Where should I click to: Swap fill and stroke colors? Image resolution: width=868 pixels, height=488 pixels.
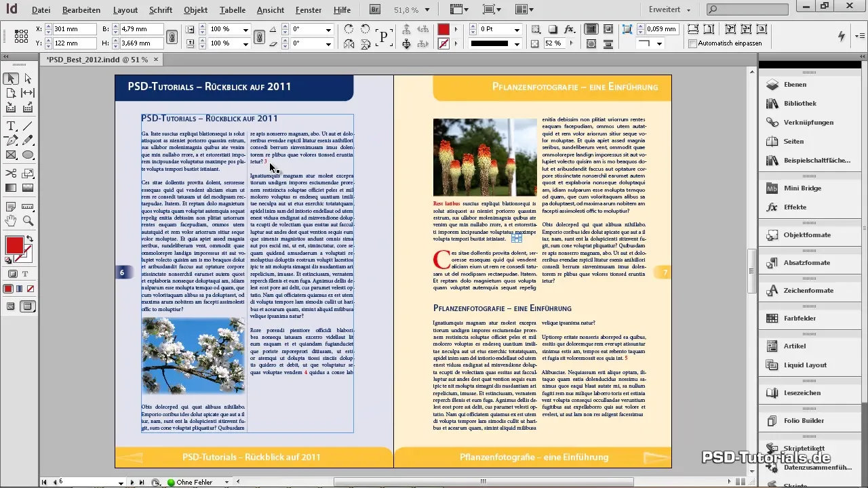[x=30, y=240]
